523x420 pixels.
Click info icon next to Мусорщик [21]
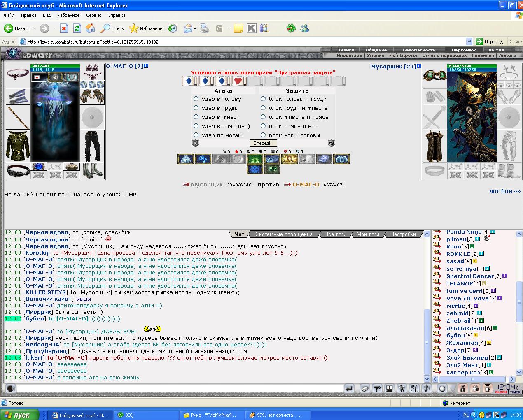pos(419,66)
